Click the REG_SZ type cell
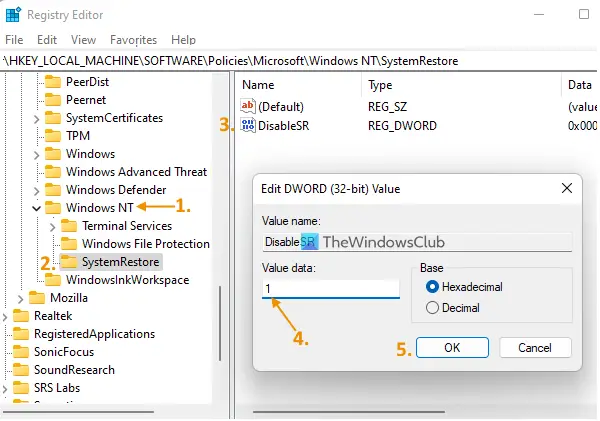 (x=387, y=106)
